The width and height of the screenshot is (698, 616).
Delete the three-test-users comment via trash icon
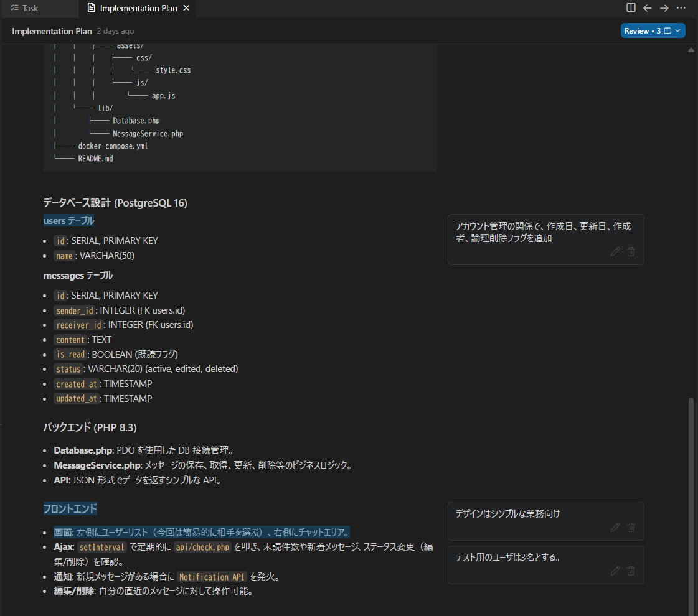[x=631, y=571]
